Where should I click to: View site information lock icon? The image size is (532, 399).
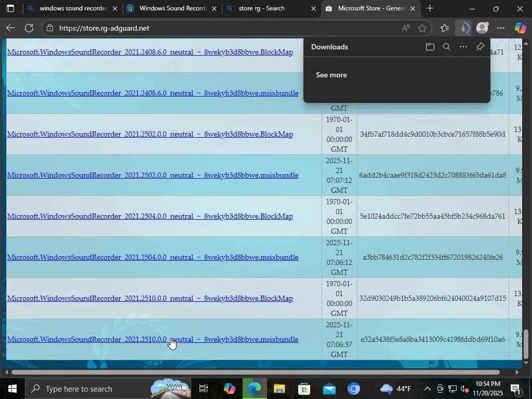50,28
